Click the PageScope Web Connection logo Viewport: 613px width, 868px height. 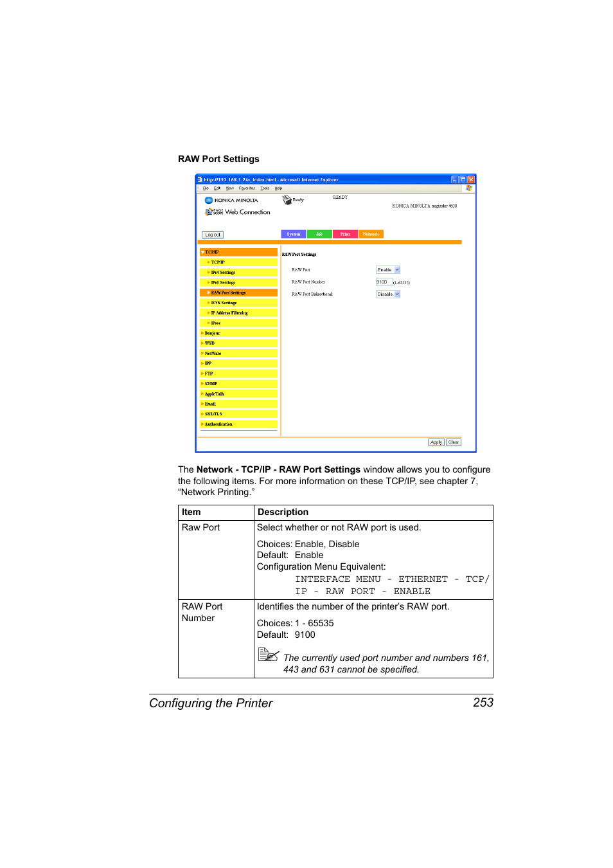pyautogui.click(x=237, y=212)
